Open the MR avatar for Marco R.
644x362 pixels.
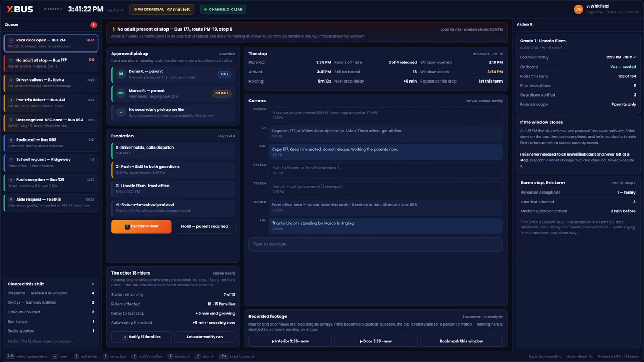(121, 93)
